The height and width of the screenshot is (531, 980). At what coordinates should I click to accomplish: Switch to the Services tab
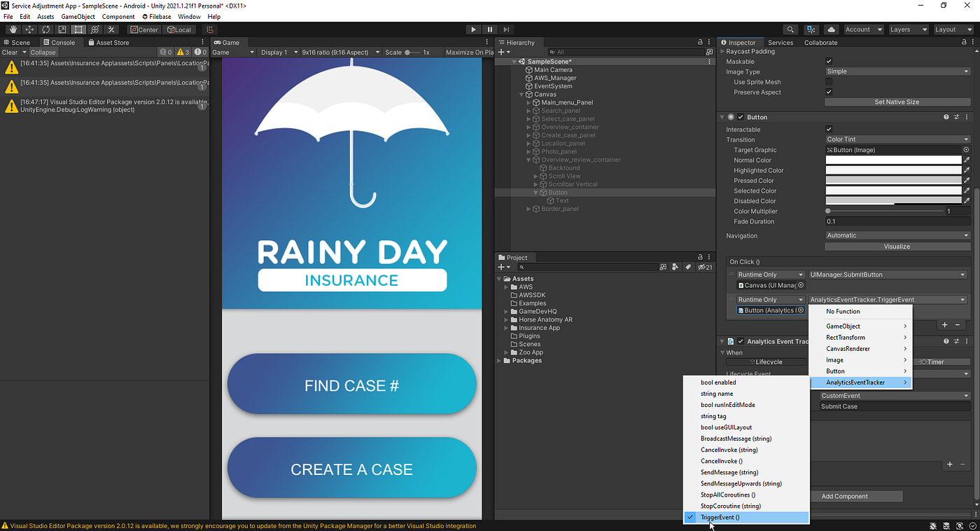pos(780,43)
